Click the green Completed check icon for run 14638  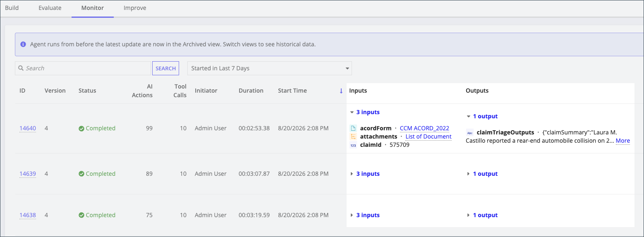coord(81,215)
